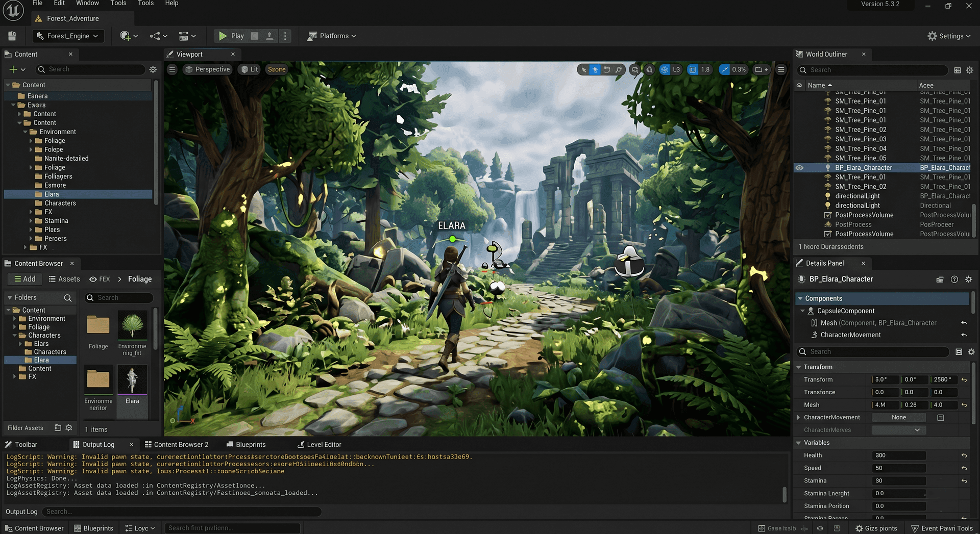Toggle the CharacterMovement row checkbox
The height and width of the screenshot is (534, 980).
coord(940,418)
